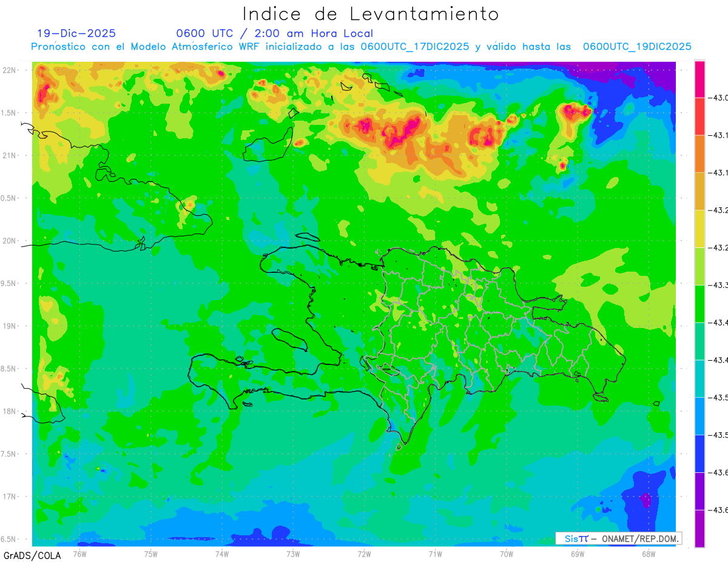The image size is (728, 562).
Task: Click the orange legend color swatch
Action: pos(699,153)
